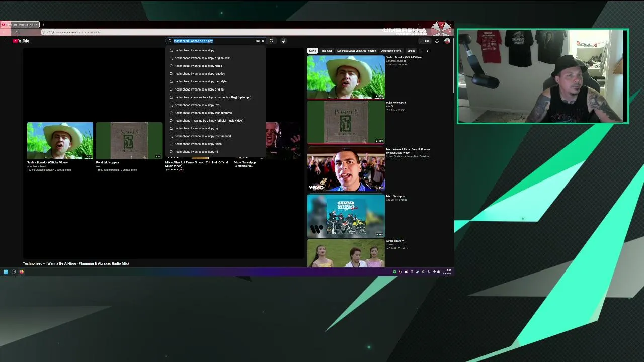644x362 pixels.
Task: Open end-screen Pommi album thumbnail in player
Action: tap(129, 141)
